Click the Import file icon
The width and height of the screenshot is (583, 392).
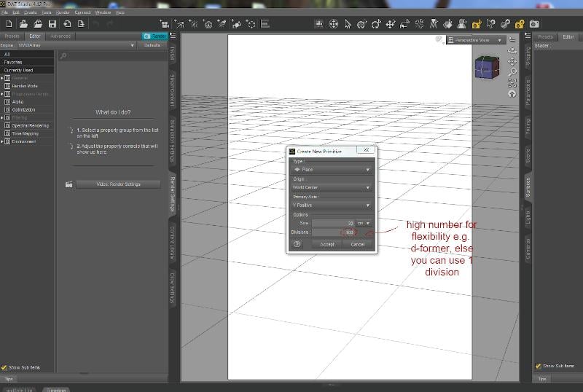(67, 24)
